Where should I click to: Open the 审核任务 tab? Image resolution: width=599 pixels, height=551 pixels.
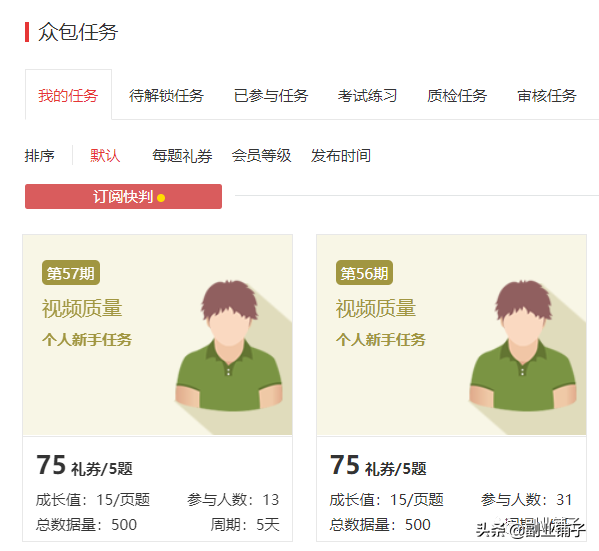click(547, 96)
